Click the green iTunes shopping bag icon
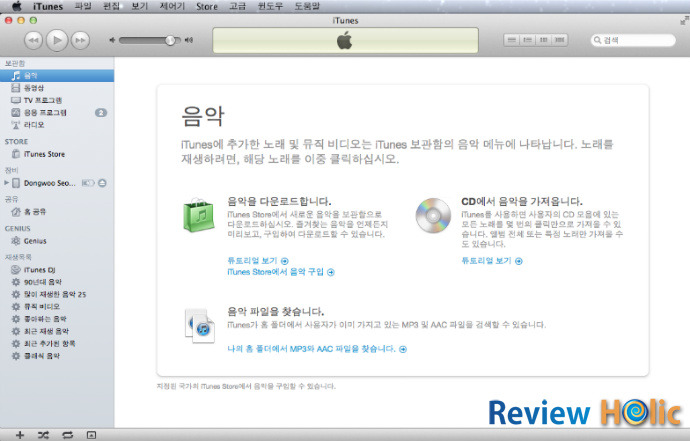 click(199, 215)
